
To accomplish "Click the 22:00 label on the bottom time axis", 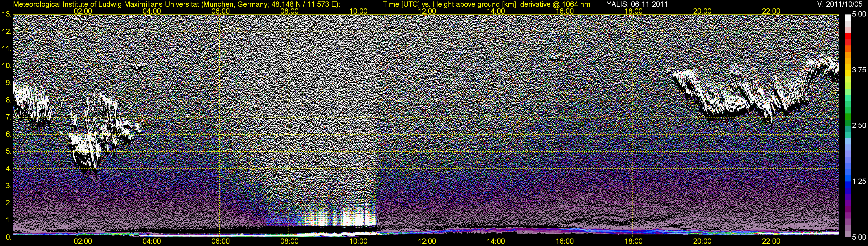I will pos(771,241).
